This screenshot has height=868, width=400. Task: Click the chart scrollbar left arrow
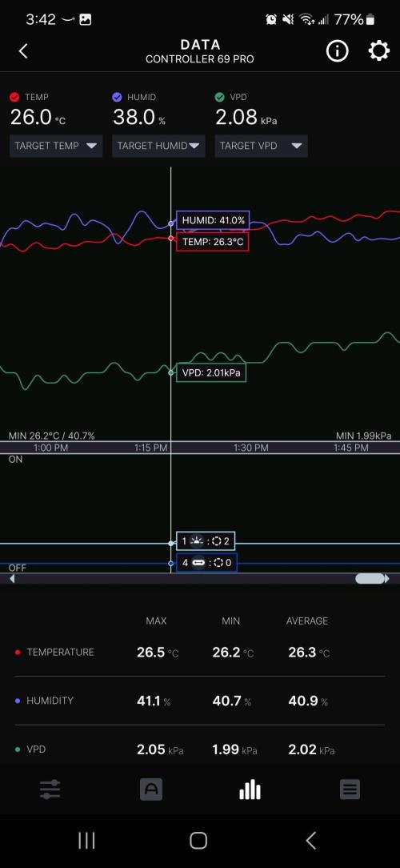click(x=12, y=578)
